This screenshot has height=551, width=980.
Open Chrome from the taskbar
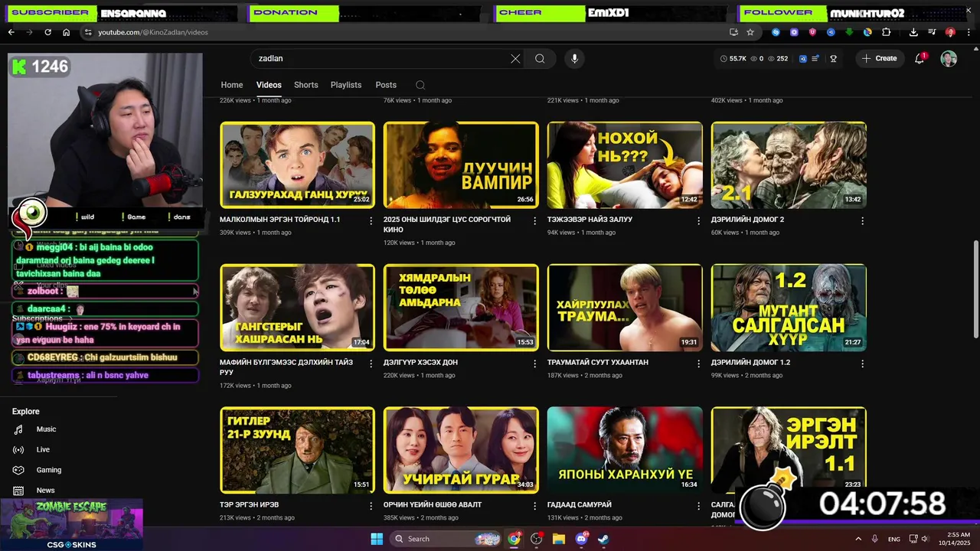pos(514,539)
